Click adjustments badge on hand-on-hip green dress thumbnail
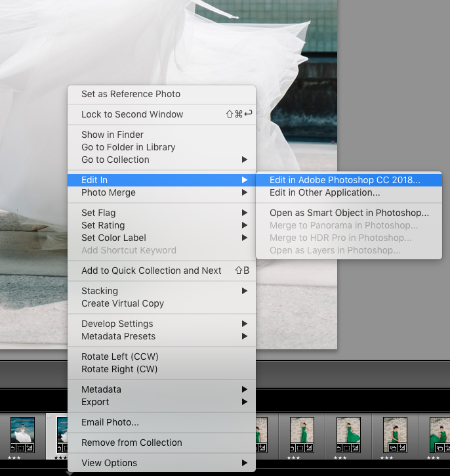The width and height of the screenshot is (450, 476). click(x=309, y=448)
